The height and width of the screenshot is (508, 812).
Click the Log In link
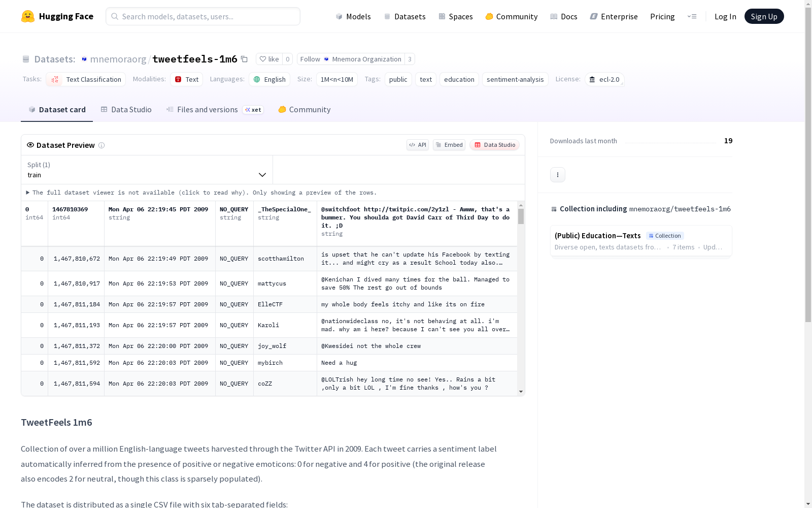[725, 16]
